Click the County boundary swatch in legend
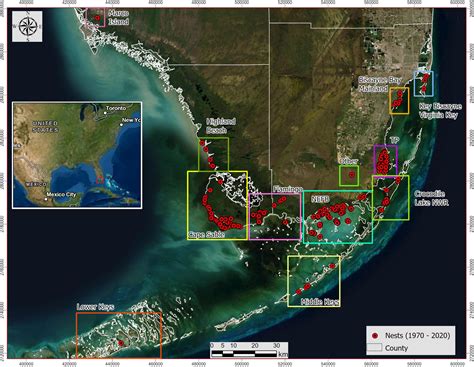The width and height of the screenshot is (474, 367). [x=374, y=348]
